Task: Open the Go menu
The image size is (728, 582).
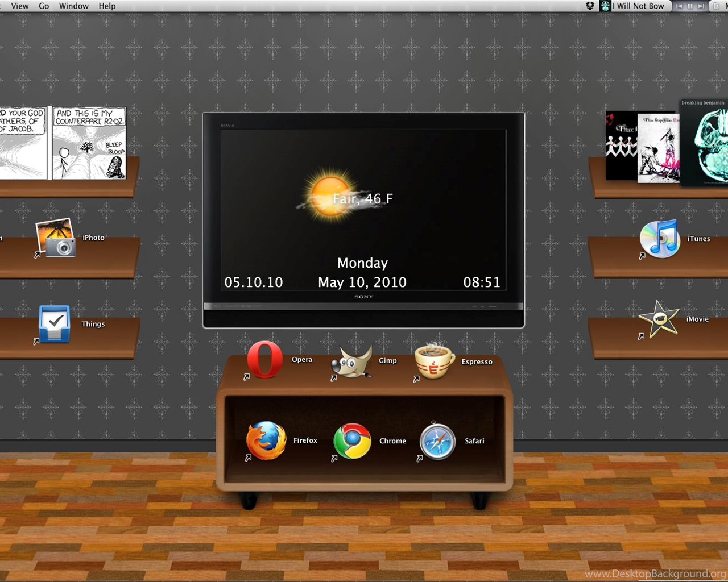Action: 44,6
